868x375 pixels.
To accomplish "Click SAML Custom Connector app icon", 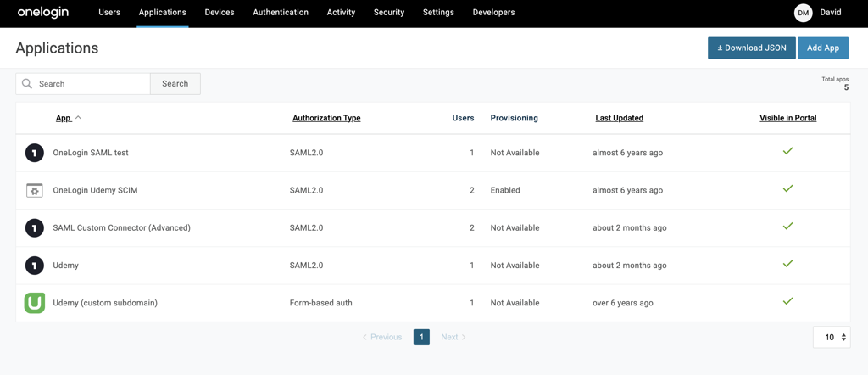I will [34, 227].
